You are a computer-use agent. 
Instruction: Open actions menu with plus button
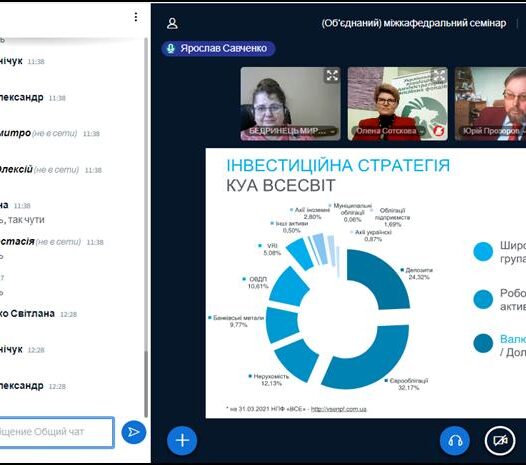coord(182,440)
